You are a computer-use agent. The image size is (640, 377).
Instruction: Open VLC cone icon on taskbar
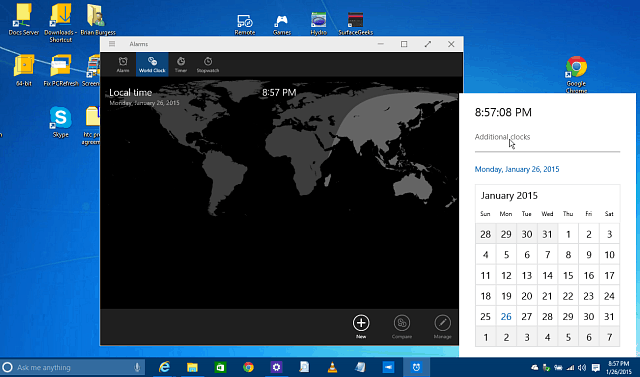coord(333,368)
